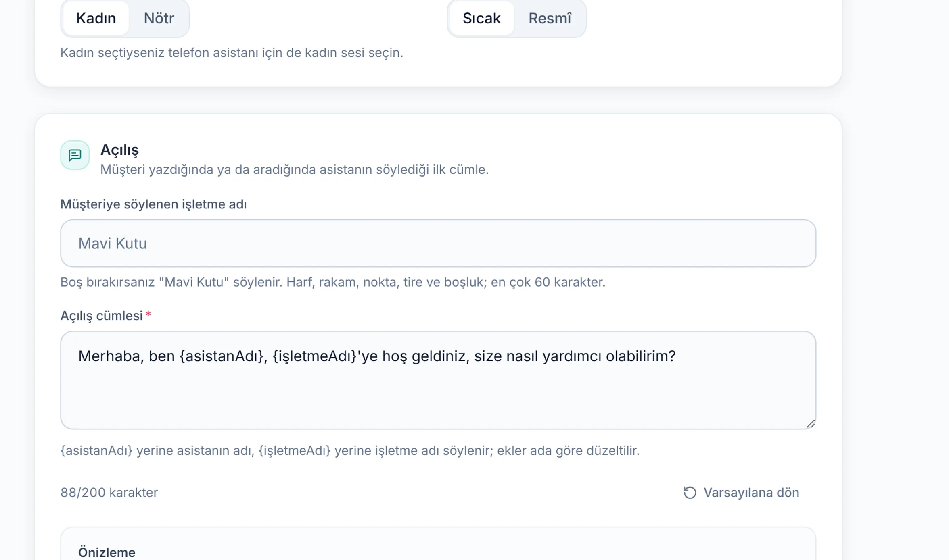Select the Kadın voice option
Image resolution: width=949 pixels, height=560 pixels.
point(96,18)
